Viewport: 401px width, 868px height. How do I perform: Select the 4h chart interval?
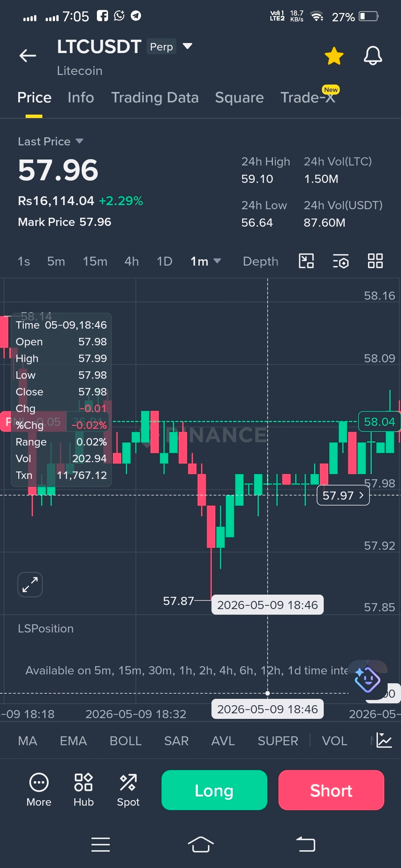click(131, 262)
